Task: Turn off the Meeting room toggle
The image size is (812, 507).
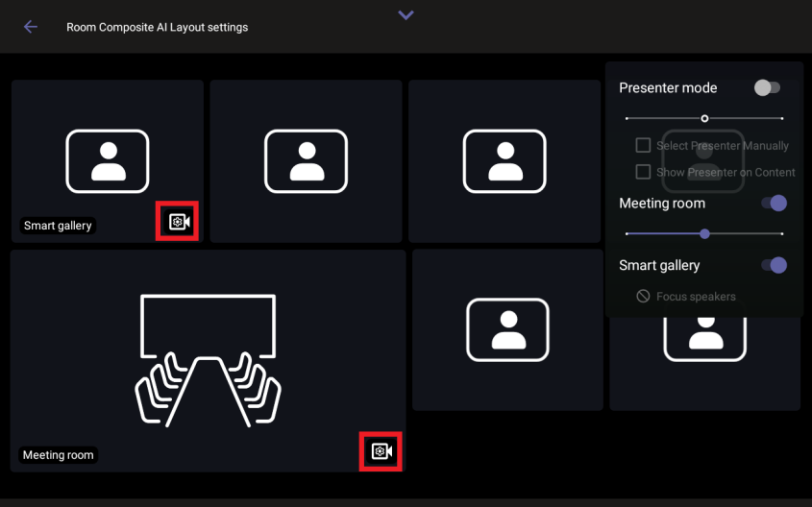Action: coord(774,204)
